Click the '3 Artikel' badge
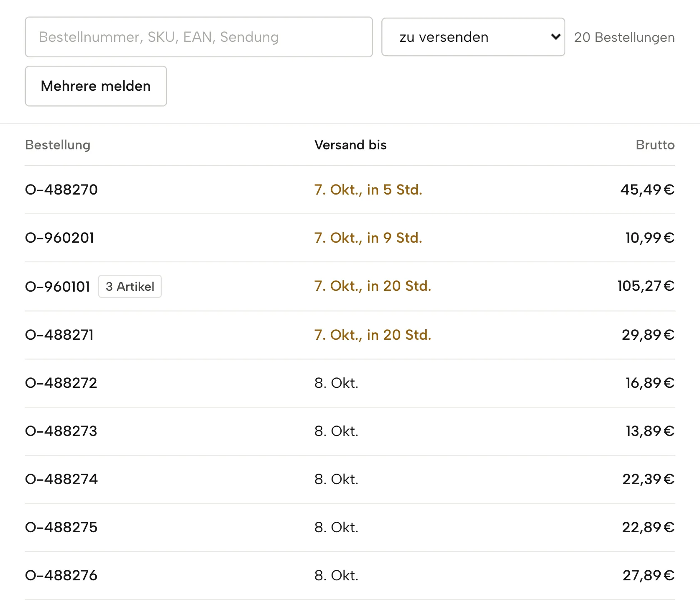Viewport: 700px width, 600px height. (x=130, y=287)
